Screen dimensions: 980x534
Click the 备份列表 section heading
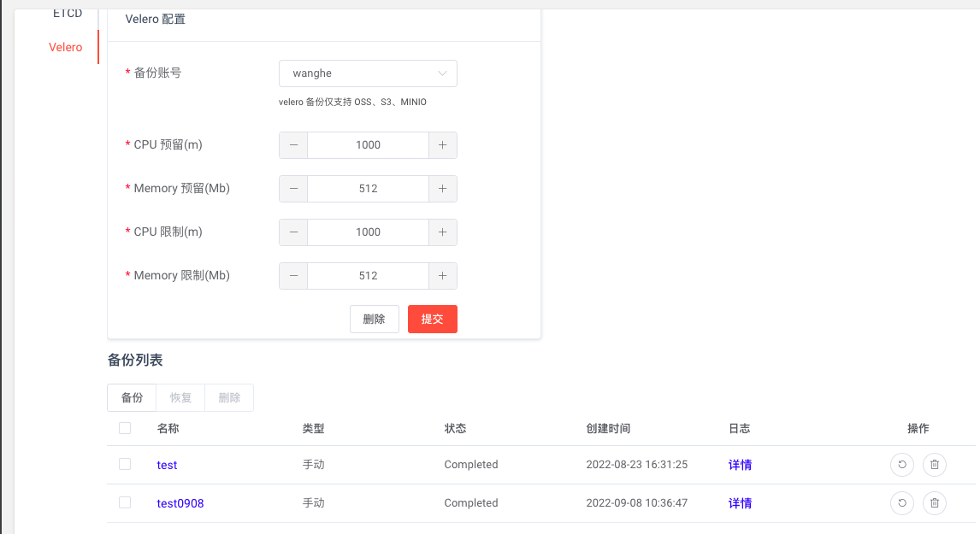click(x=135, y=361)
